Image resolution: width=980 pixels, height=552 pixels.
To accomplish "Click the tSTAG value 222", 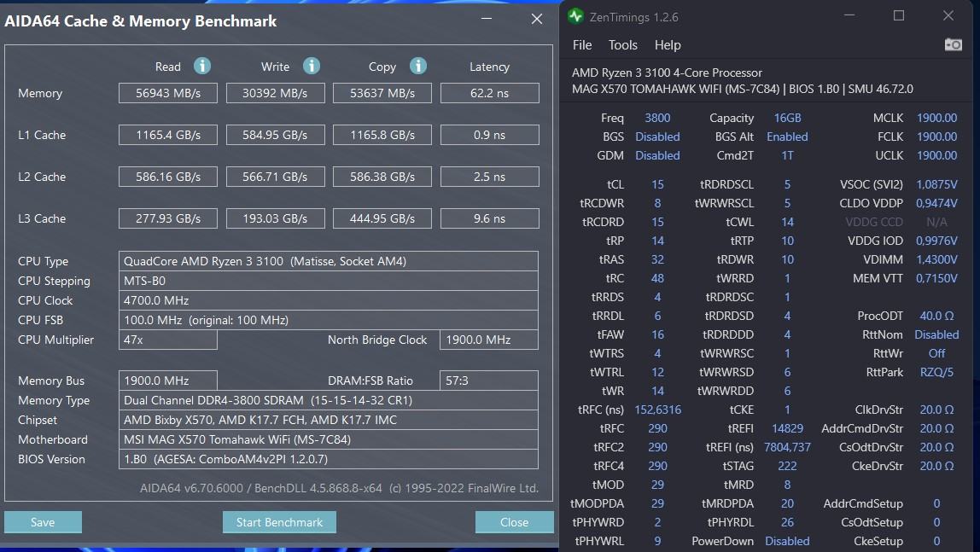I will pyautogui.click(x=787, y=466).
